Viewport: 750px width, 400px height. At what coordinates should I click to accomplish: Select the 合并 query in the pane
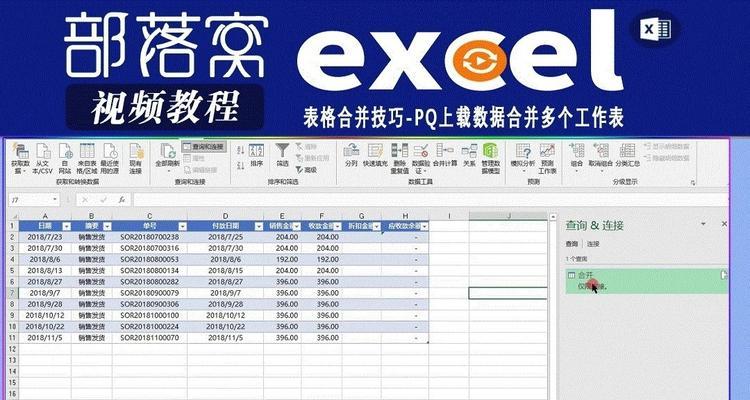pyautogui.click(x=646, y=281)
